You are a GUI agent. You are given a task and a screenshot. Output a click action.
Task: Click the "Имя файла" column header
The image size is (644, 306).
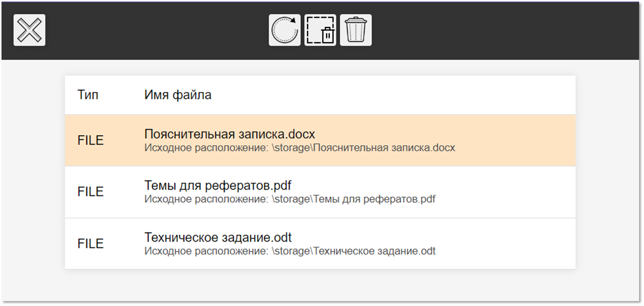pyautogui.click(x=178, y=95)
